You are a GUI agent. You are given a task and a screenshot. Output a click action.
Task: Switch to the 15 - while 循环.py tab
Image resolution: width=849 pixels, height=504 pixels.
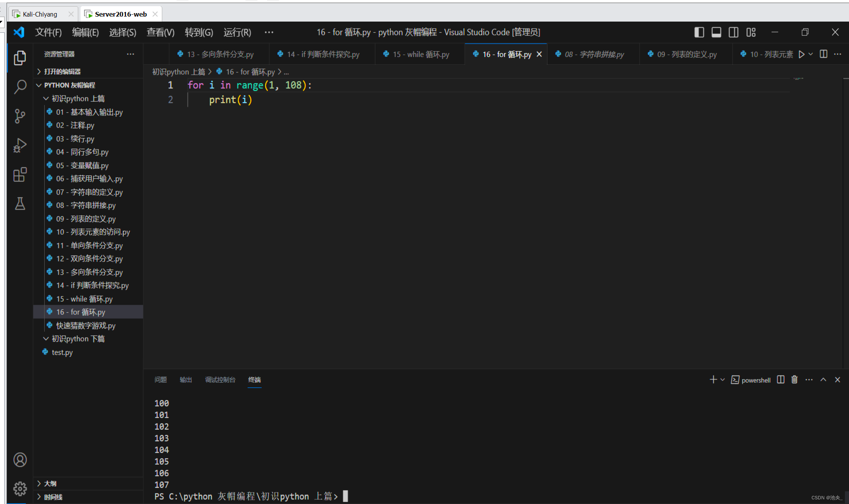point(420,54)
